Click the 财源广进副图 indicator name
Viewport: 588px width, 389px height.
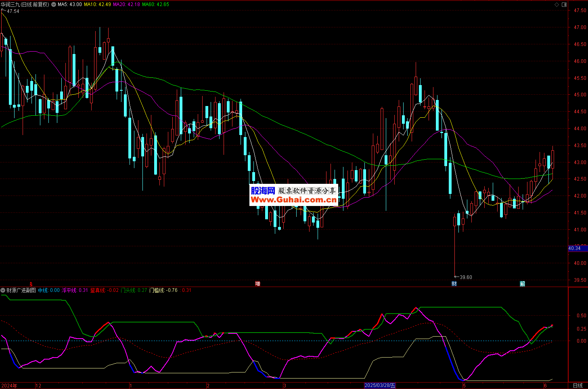(x=21, y=290)
